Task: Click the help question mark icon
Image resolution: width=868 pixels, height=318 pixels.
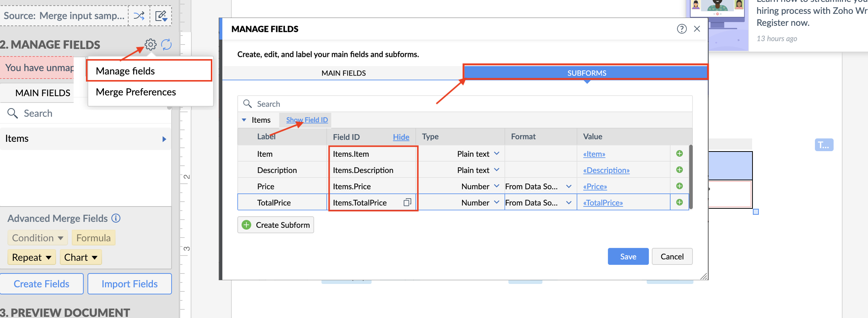Action: point(681,29)
